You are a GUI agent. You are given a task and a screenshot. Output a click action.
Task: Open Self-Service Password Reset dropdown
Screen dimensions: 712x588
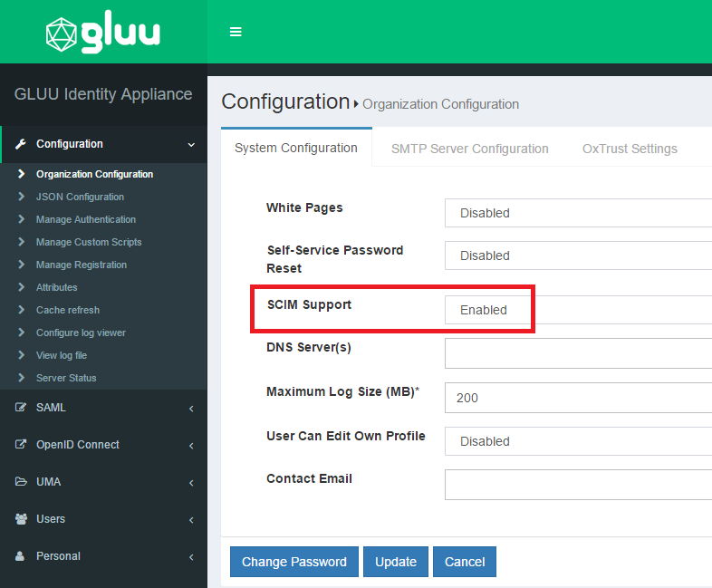click(x=578, y=255)
